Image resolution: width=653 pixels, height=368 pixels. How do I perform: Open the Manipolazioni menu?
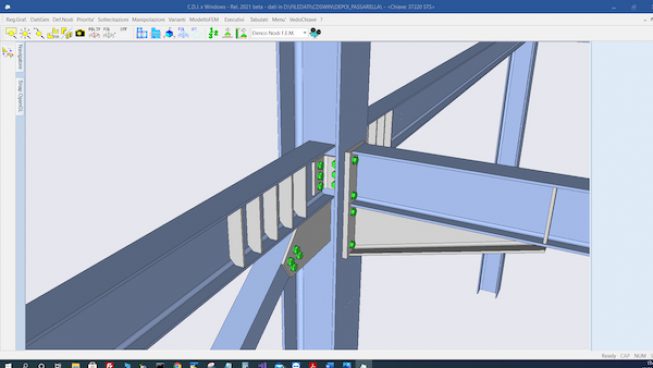[x=149, y=20]
